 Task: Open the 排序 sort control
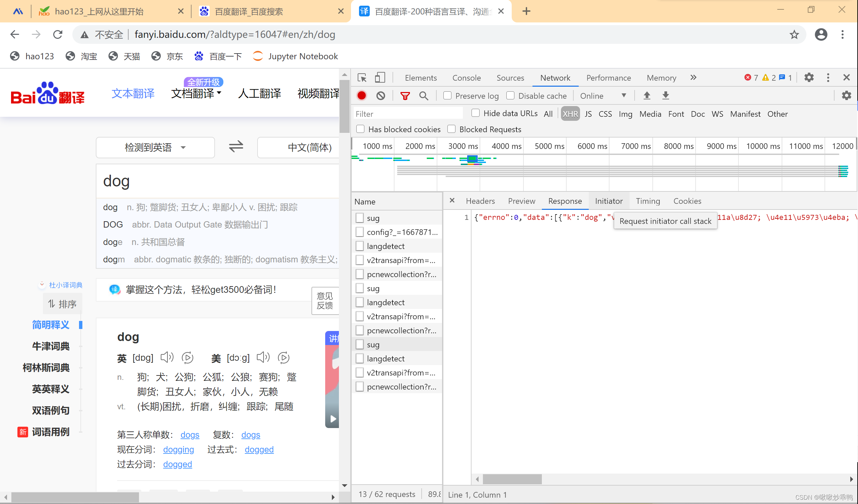[63, 304]
